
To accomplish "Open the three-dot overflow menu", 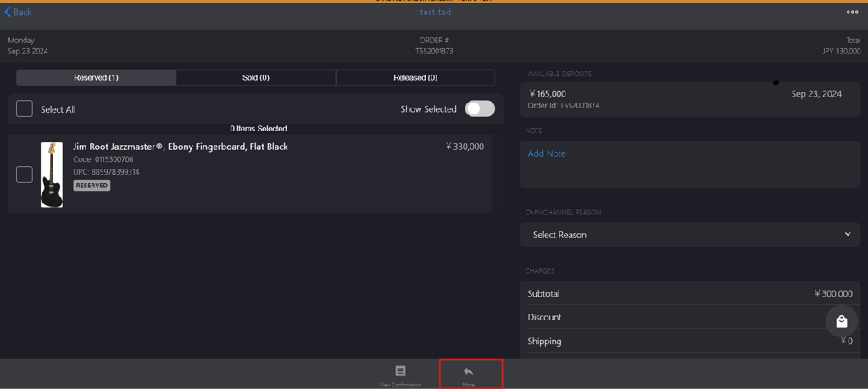I will point(852,12).
